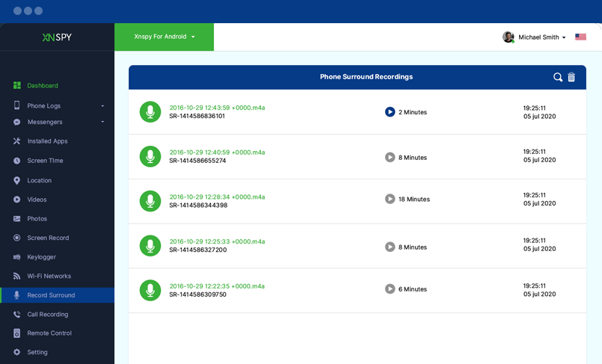
Task: Open the Dashboard page
Action: click(43, 86)
